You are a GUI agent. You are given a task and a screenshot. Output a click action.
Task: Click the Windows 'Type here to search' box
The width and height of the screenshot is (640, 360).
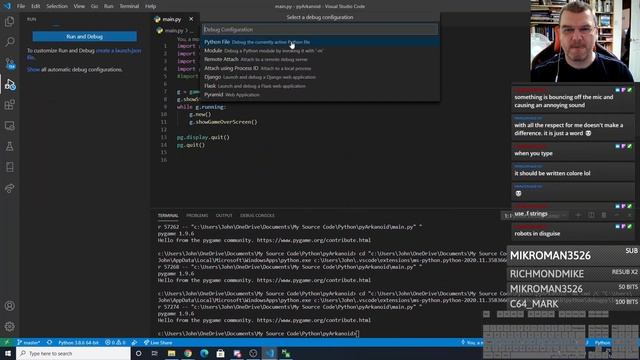(x=73, y=353)
